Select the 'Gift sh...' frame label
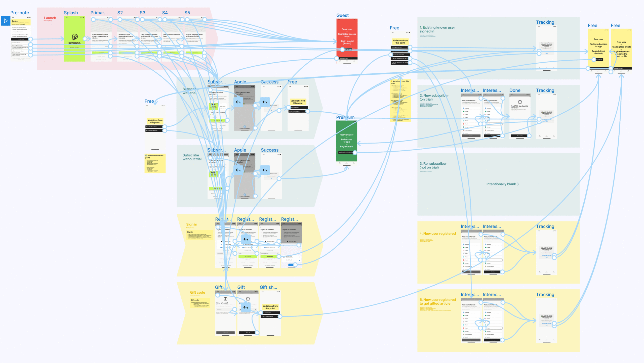The image size is (644, 363). pos(268,287)
